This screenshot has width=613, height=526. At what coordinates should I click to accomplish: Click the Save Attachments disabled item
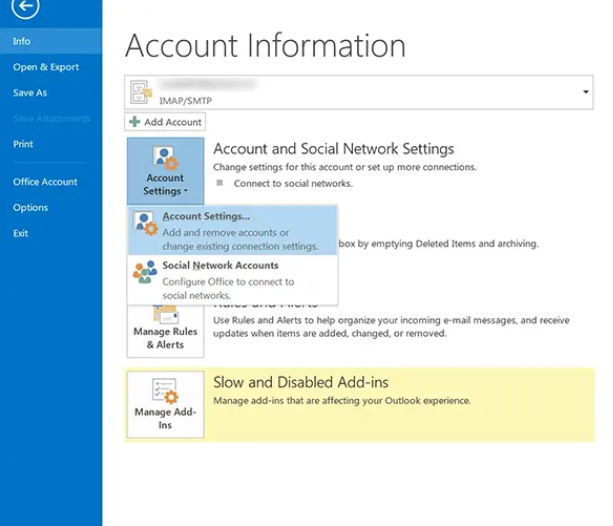click(x=51, y=118)
